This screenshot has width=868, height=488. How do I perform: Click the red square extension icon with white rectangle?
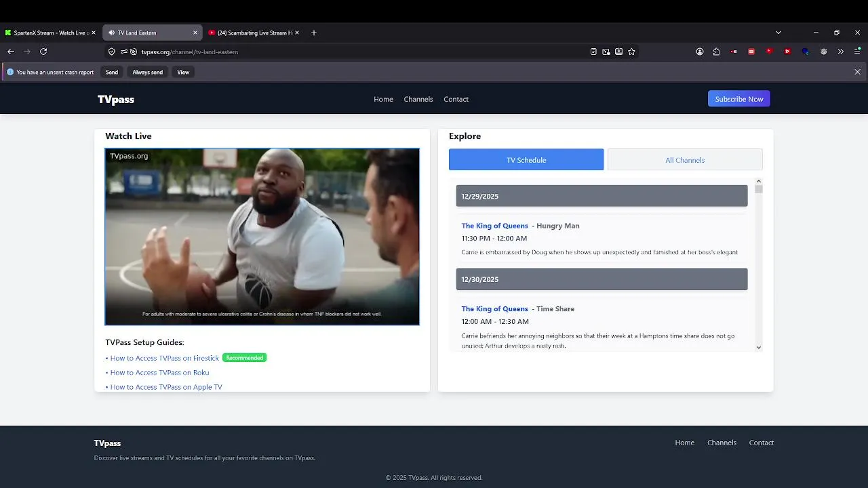(x=751, y=52)
